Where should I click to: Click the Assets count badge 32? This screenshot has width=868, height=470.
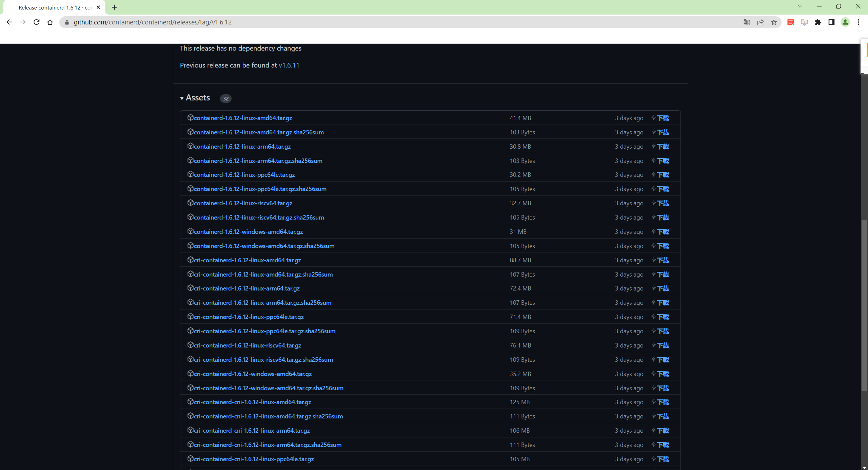coord(226,98)
